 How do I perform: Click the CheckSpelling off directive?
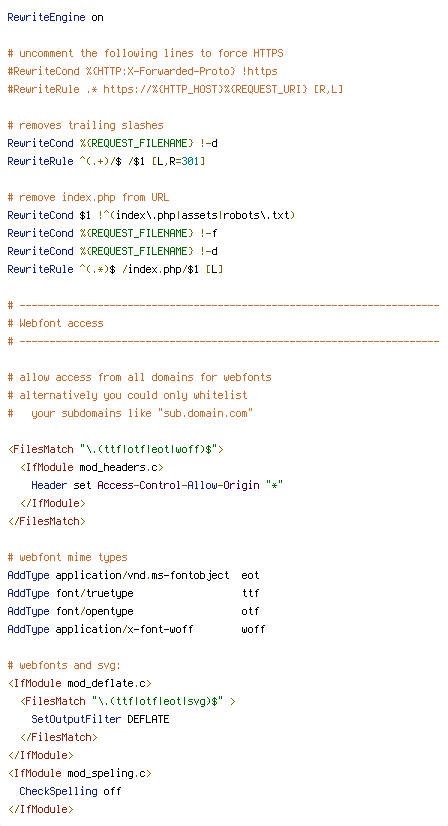pos(70,791)
